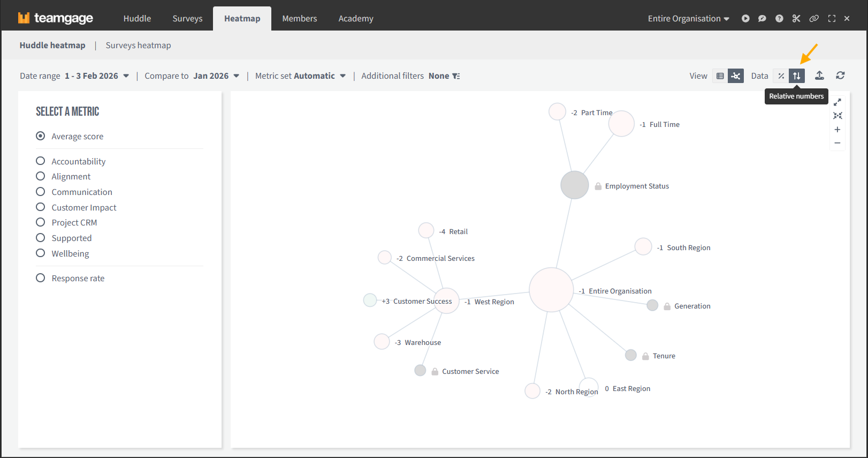Screen dimensions: 868x458
Task: Go to the Surveys tab
Action: (x=187, y=19)
